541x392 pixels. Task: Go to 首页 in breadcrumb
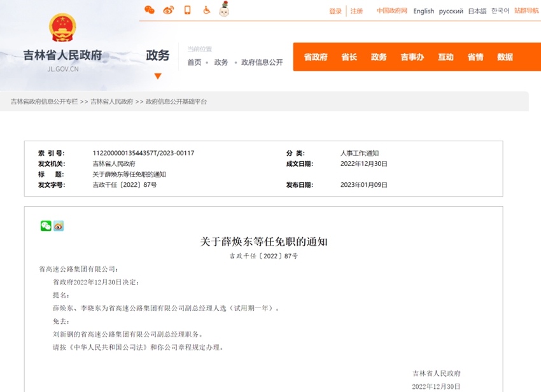point(194,62)
